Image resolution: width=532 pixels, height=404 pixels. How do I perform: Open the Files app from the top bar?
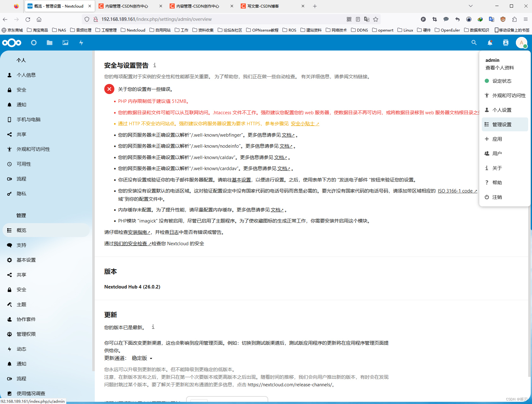(x=49, y=43)
